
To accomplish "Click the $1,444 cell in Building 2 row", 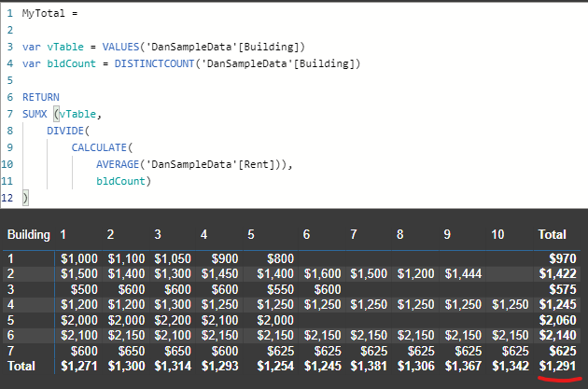I will click(463, 274).
